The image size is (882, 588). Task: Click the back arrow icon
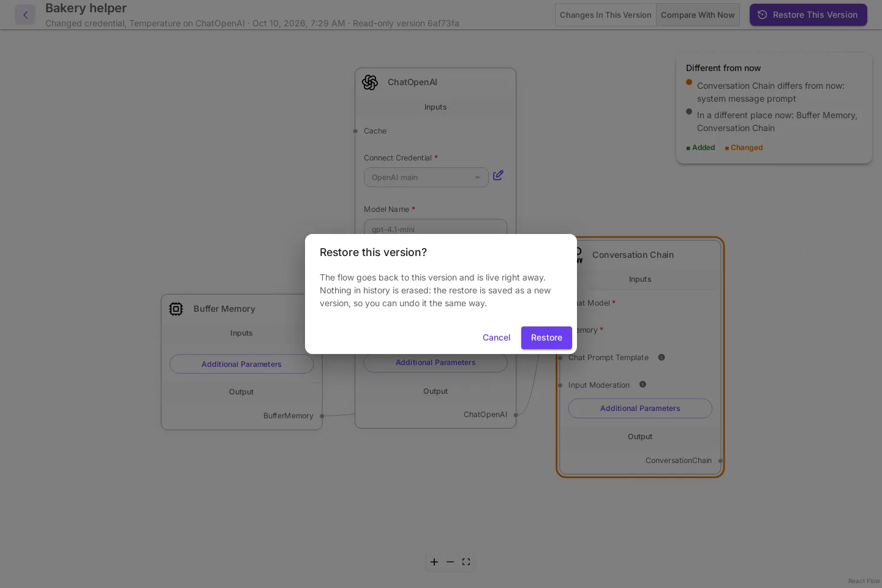(25, 15)
